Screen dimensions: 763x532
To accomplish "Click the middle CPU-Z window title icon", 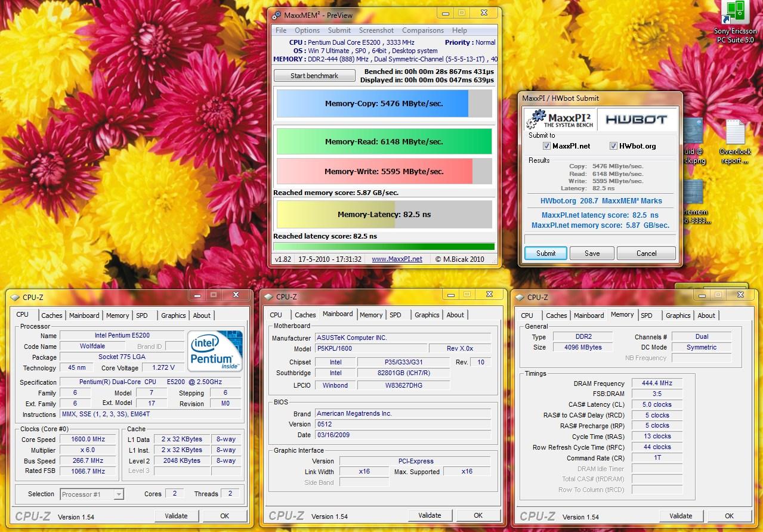I will coord(268,296).
